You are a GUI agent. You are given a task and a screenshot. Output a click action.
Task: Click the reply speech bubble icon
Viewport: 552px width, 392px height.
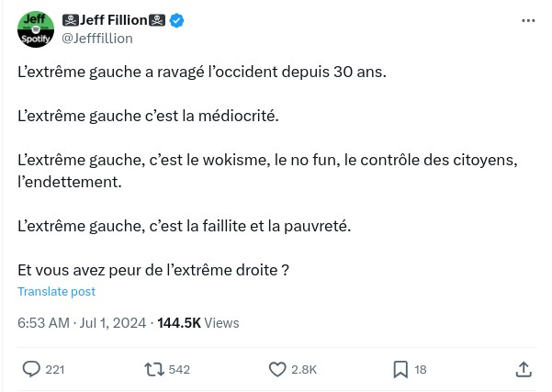31,369
